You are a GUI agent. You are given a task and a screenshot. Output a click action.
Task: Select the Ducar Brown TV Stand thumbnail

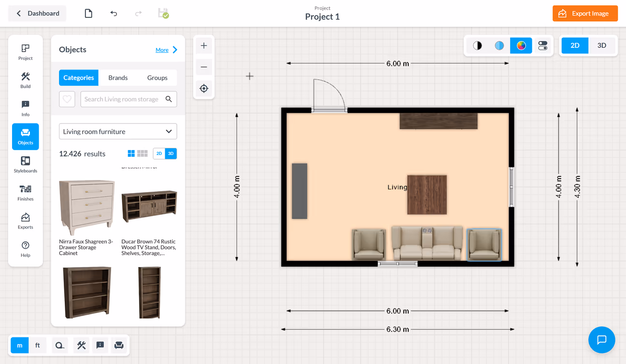149,207
